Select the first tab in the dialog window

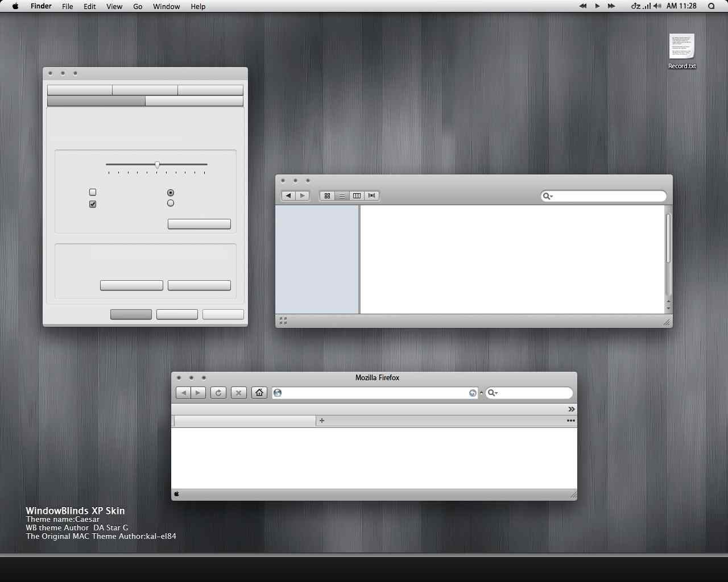tap(80, 90)
